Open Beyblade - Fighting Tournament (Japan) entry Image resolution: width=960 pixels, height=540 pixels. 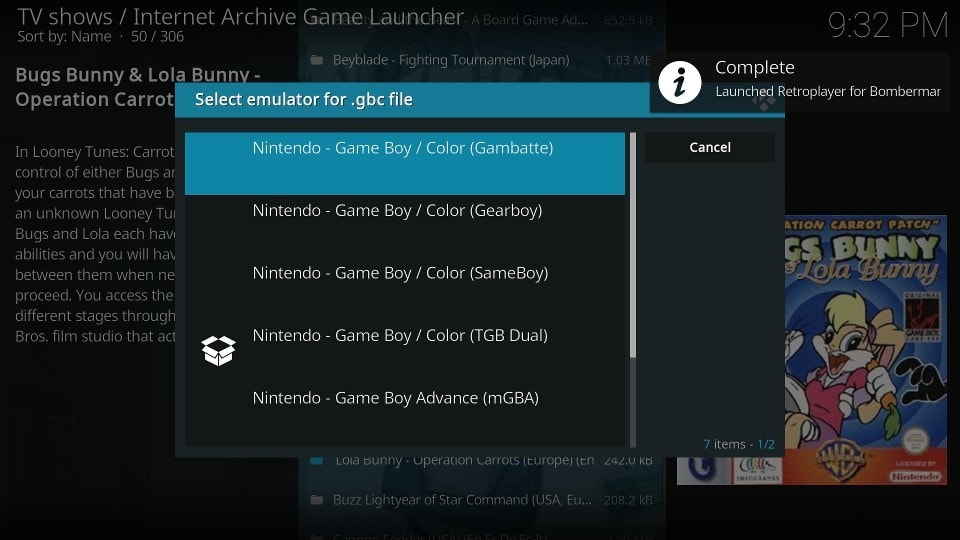coord(481,60)
